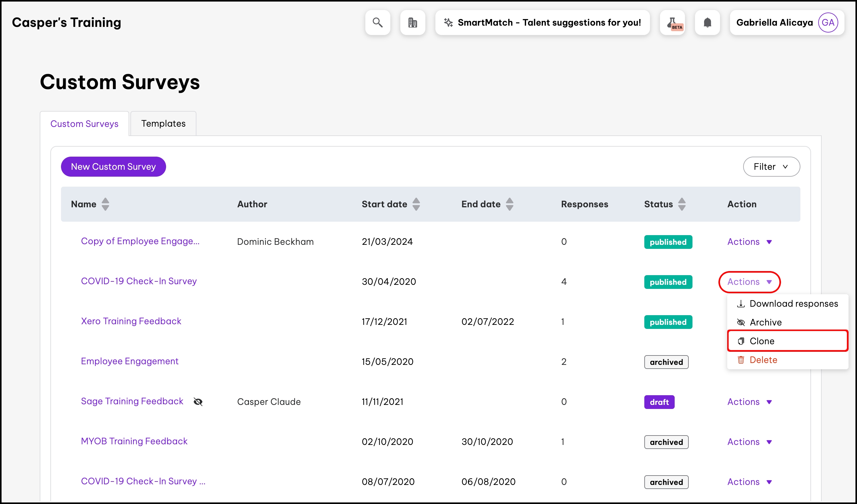Click hidden-eye icon beside Sage Training Feedback
Viewport: 857px width, 504px height.
pyautogui.click(x=198, y=402)
